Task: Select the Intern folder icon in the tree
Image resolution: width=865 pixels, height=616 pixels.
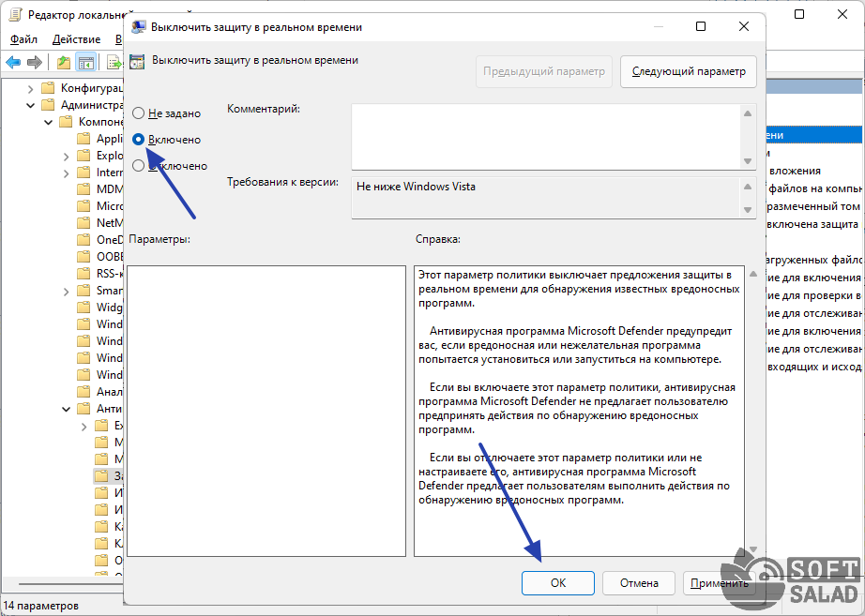Action: pyautogui.click(x=83, y=173)
